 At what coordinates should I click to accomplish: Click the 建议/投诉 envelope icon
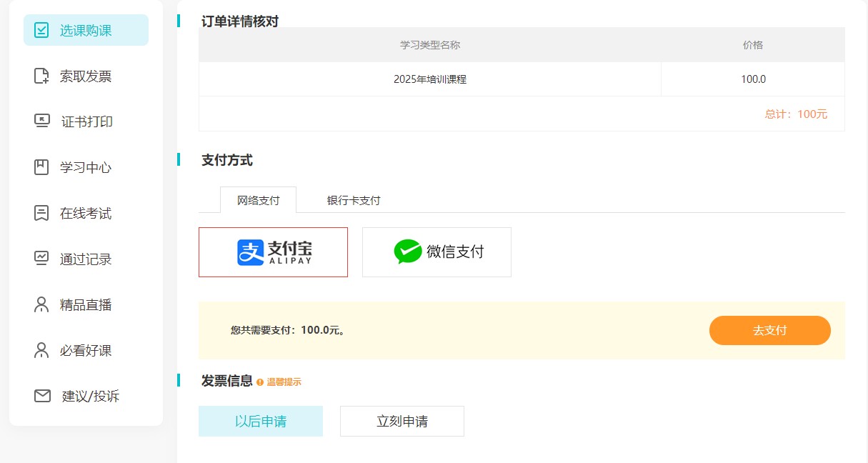click(42, 396)
